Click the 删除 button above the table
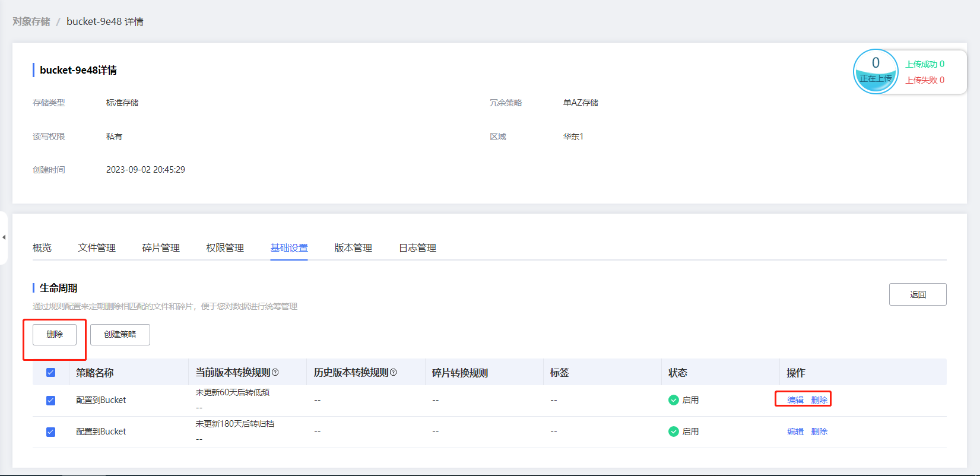This screenshot has height=476, width=980. [x=55, y=335]
